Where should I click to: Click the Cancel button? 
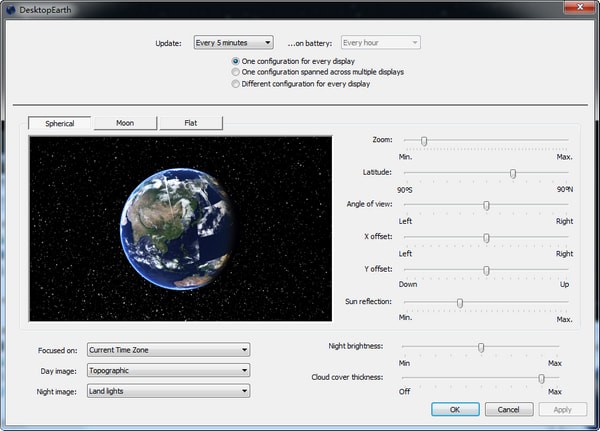(509, 409)
